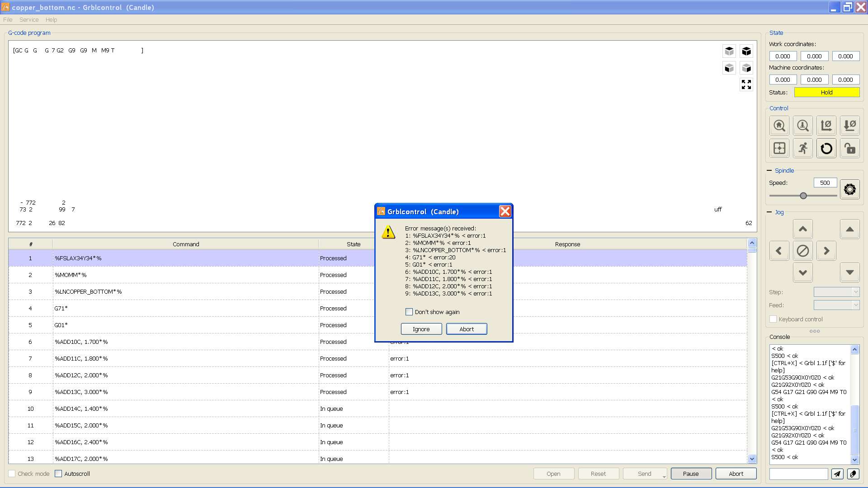Select the front view cube icon
Viewport: 868px width, 488px height.
[729, 68]
